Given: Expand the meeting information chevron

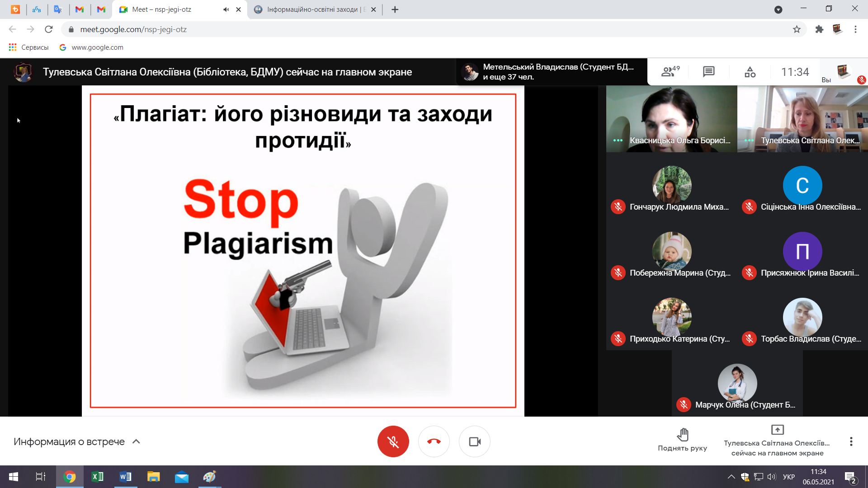Looking at the screenshot, I should (136, 441).
